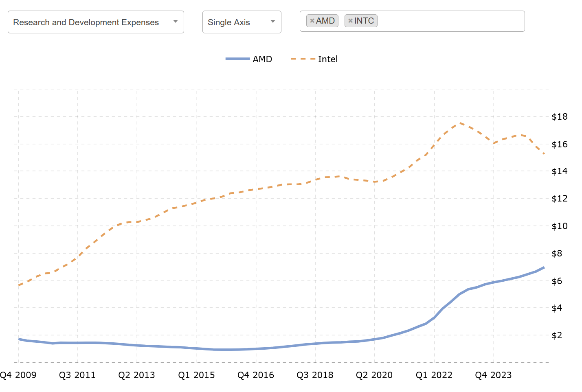Click the $10 y-axis label

pos(559,226)
